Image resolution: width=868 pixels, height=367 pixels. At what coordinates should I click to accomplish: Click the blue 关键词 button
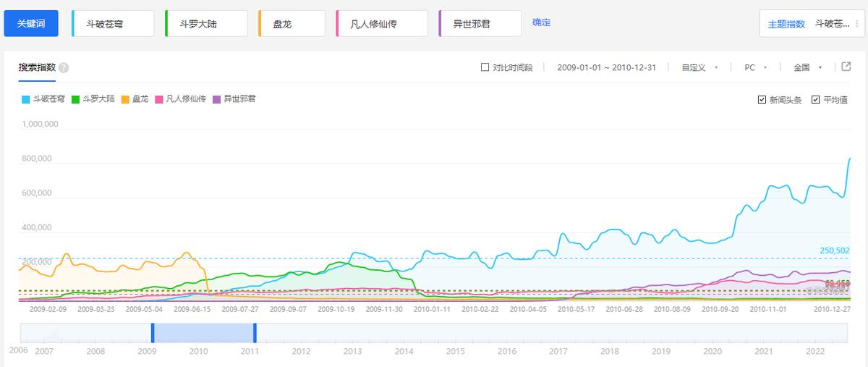coord(31,23)
